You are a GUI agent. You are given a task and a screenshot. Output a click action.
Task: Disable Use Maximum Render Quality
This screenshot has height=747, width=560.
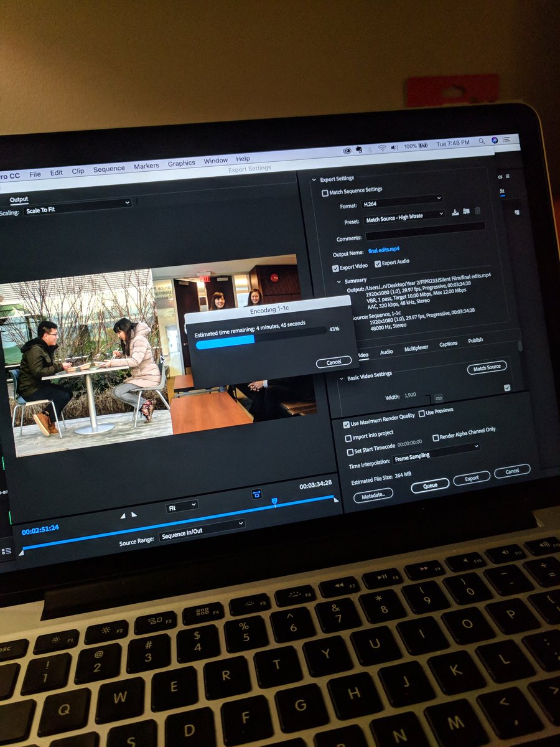pyautogui.click(x=346, y=425)
